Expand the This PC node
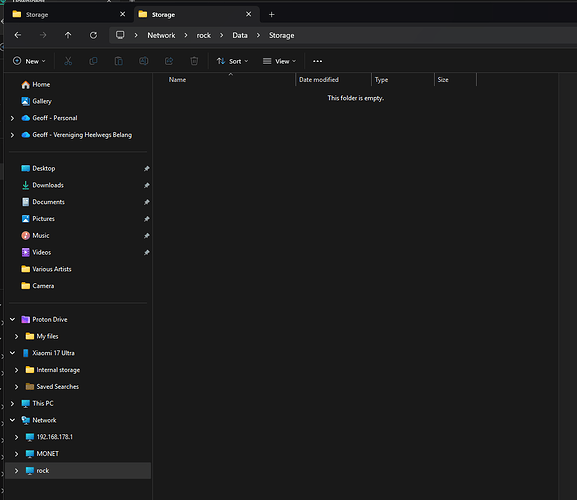Viewport: 577px width, 500px height. coord(12,404)
